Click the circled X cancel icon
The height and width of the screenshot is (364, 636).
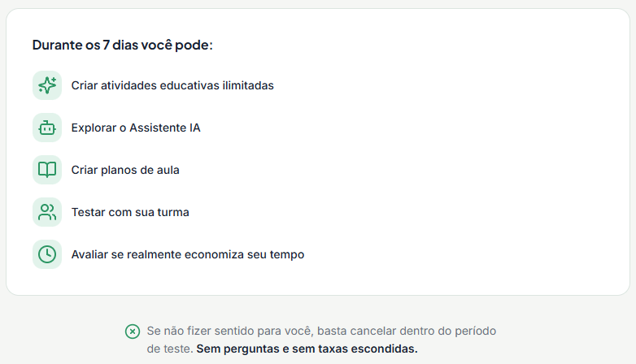pyautogui.click(x=132, y=331)
